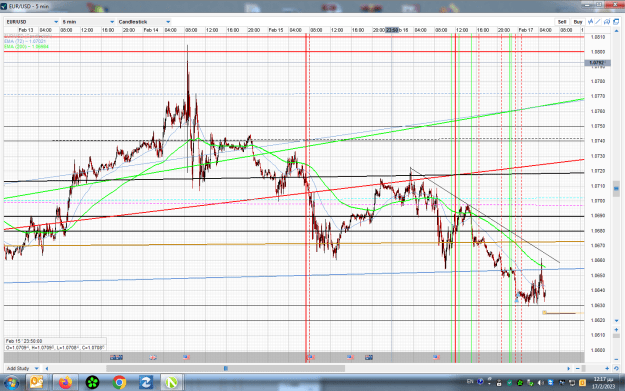Click the left arrow of the time scrollbar
Viewport: 625px width, 391px height.
tap(47, 369)
